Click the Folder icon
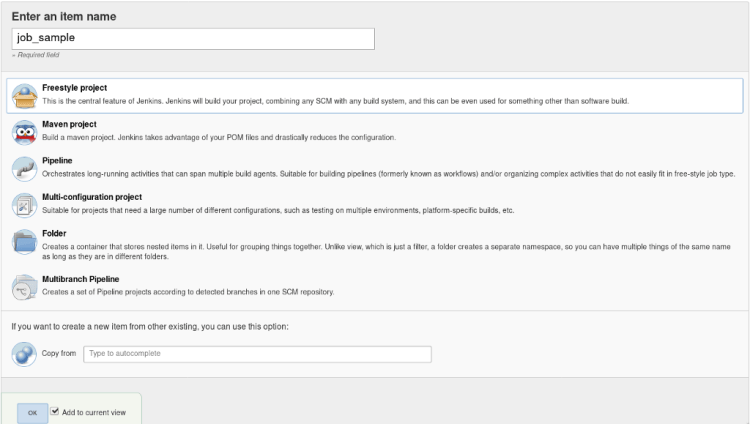750x424 pixels. (24, 242)
